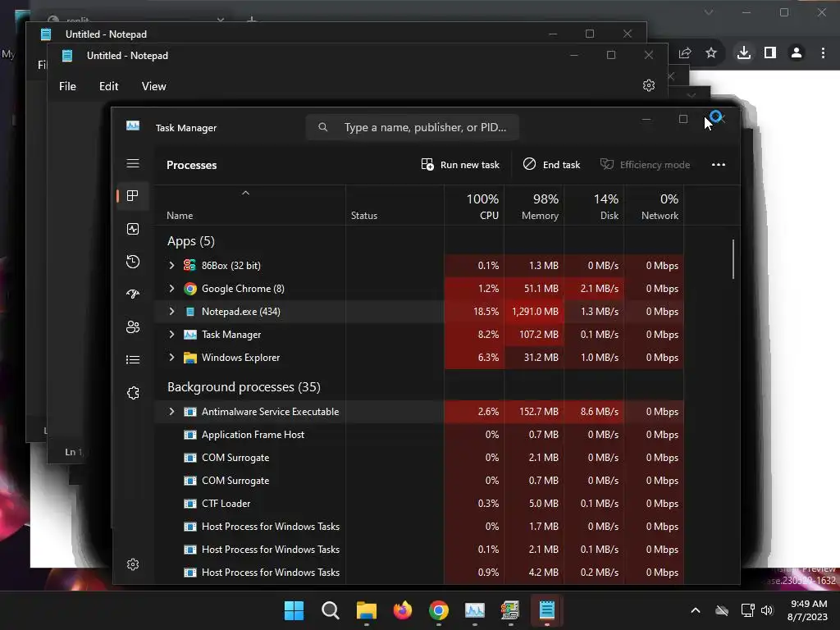Launch Firefox from taskbar
840x630 pixels.
tap(402, 610)
